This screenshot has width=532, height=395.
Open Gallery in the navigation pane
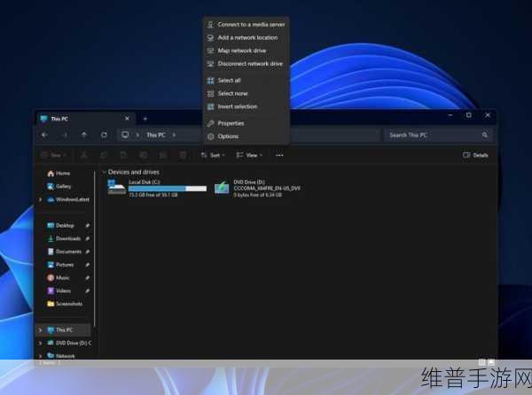pos(59,186)
